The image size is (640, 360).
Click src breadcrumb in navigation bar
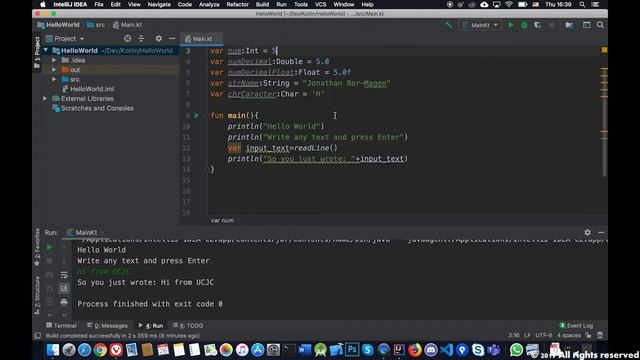[96, 25]
